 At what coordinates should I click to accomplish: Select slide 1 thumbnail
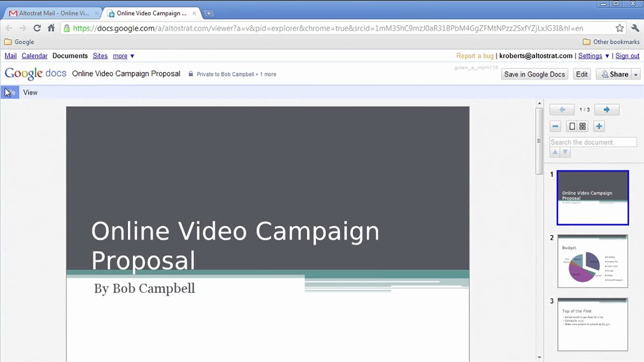click(593, 198)
